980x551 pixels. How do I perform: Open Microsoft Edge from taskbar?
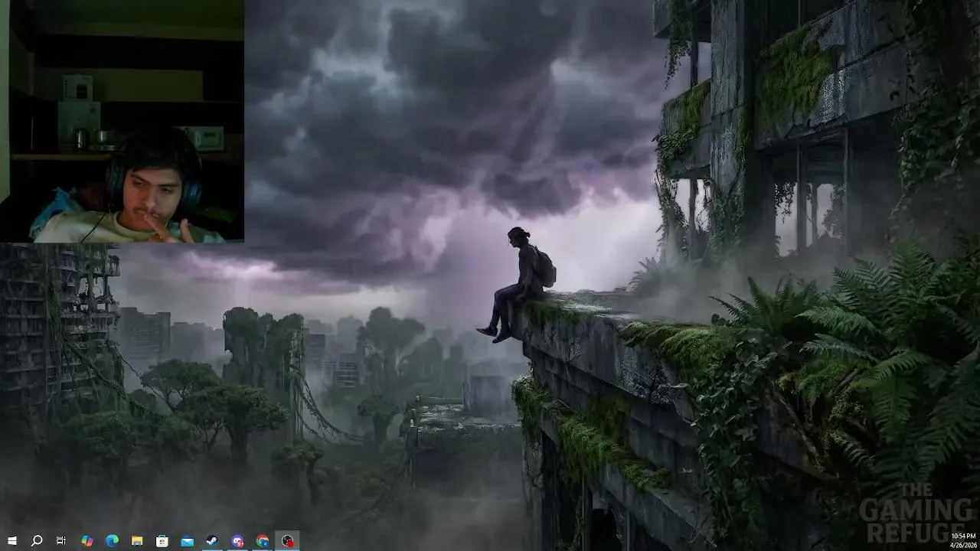click(x=113, y=541)
